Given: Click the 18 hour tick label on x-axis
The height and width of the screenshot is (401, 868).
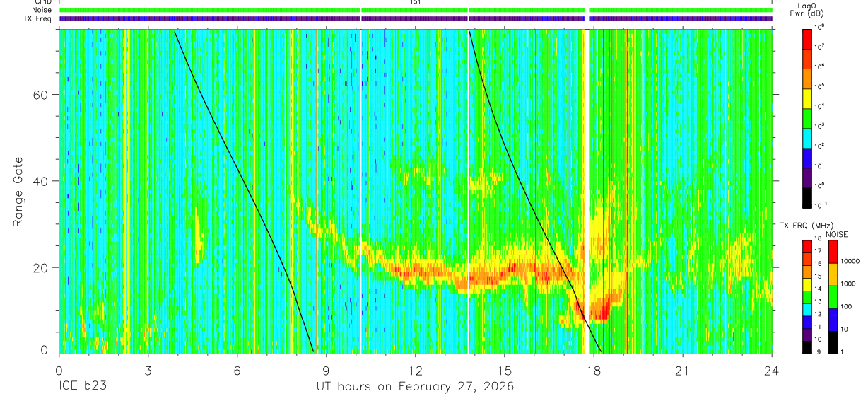Looking at the screenshot, I should (x=594, y=371).
